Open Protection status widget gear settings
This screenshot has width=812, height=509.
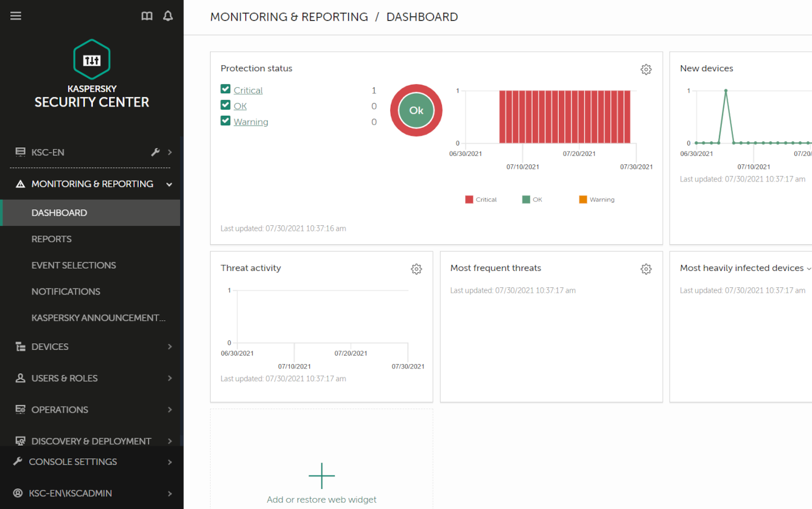(x=646, y=69)
